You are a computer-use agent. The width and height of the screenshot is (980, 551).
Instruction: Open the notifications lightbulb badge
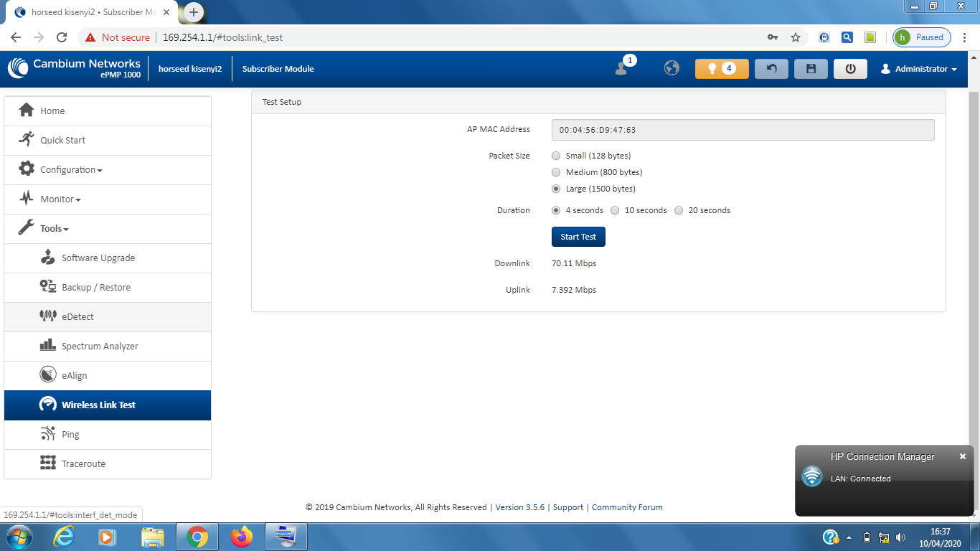pyautogui.click(x=722, y=69)
